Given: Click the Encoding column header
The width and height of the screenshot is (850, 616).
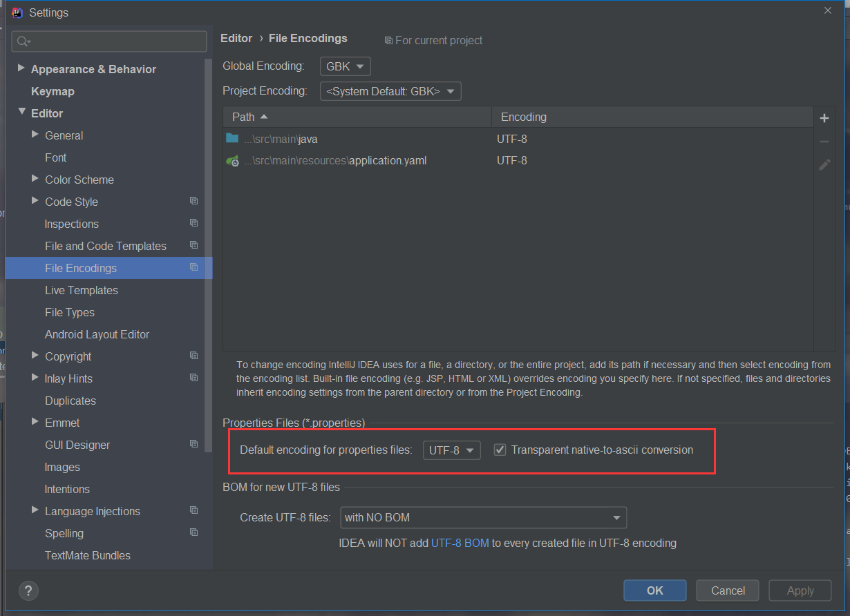Looking at the screenshot, I should 653,117.
